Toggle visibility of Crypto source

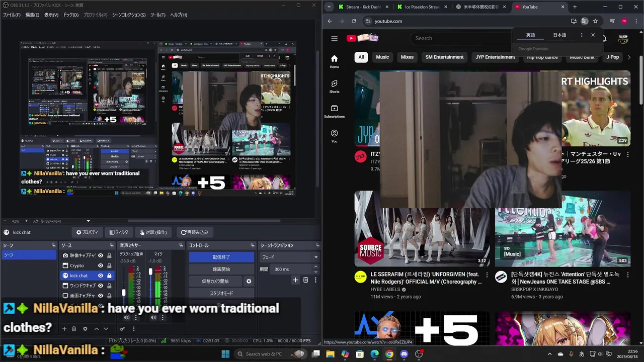101,265
